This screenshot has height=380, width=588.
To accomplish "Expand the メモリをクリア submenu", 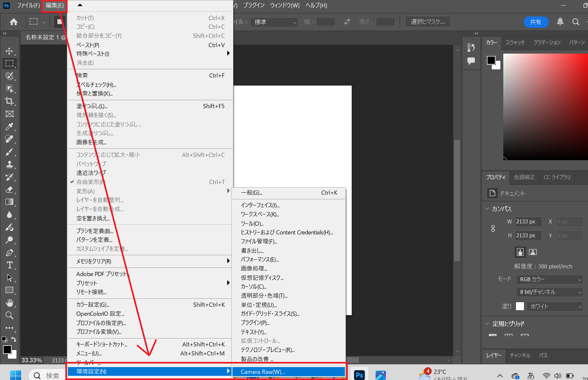I will click(x=150, y=261).
